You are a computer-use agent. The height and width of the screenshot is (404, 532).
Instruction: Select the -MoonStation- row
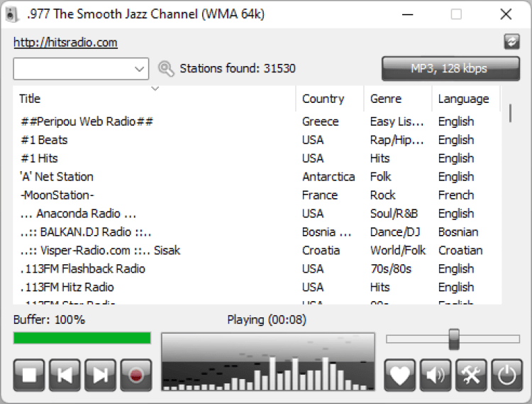(257, 195)
